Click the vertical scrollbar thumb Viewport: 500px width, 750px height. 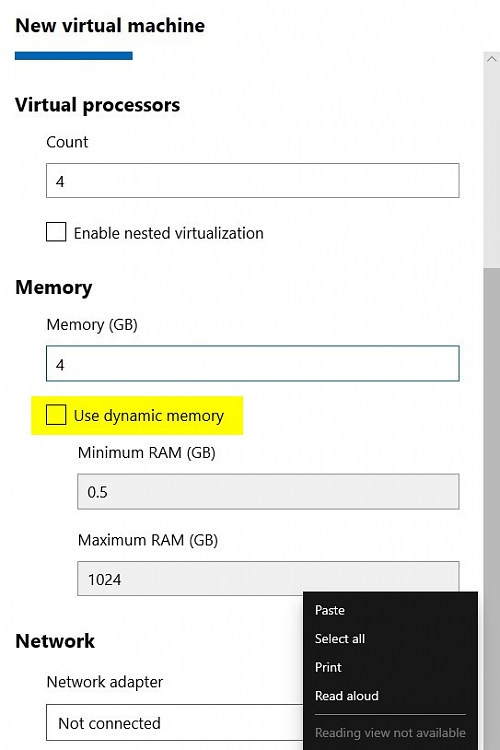tap(491, 507)
